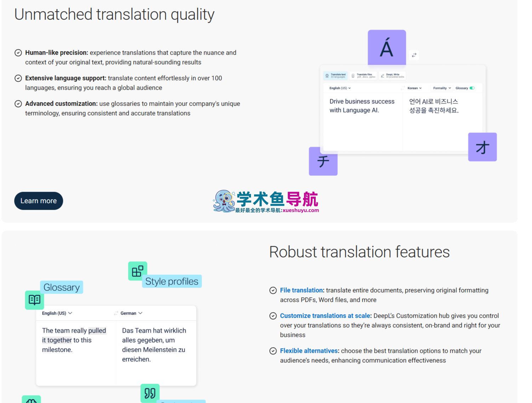
Task: Open the Korean target language dropdown
Action: [x=414, y=88]
